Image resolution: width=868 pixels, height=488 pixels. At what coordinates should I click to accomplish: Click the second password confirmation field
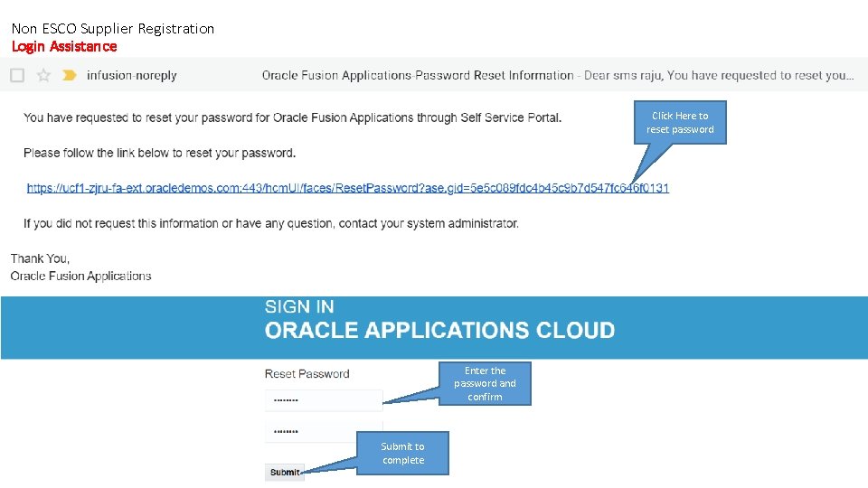pos(324,432)
